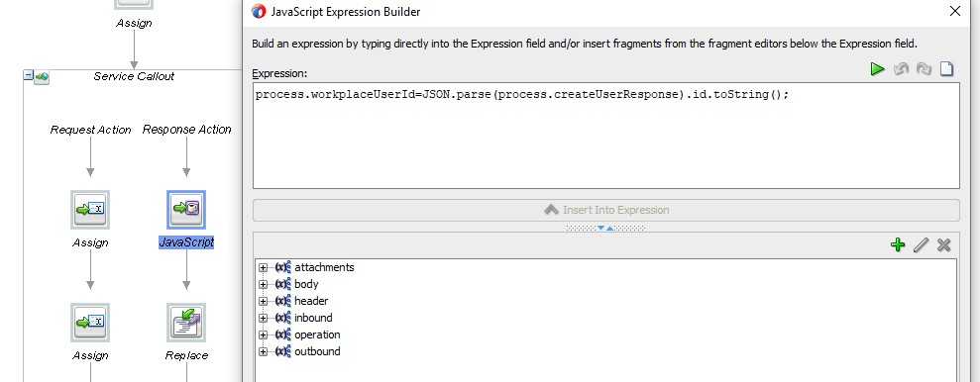The width and height of the screenshot is (980, 382).
Task: Select the operation variable in the tree
Action: tap(317, 334)
